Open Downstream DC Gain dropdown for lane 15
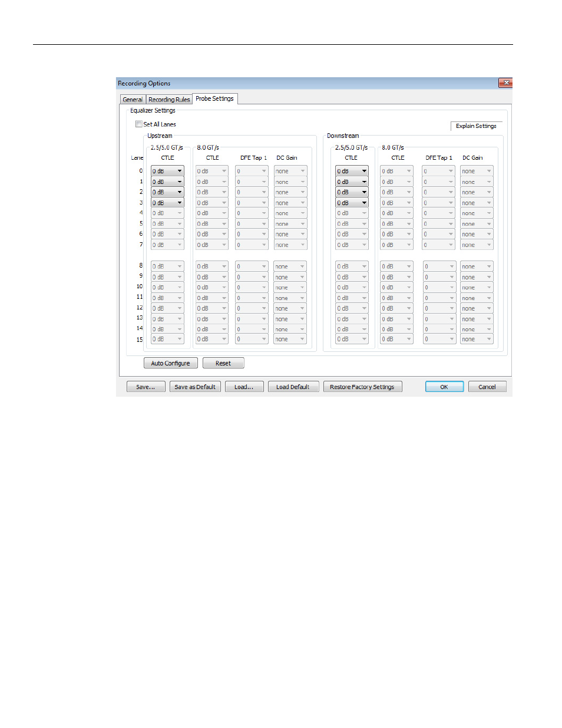 (477, 339)
